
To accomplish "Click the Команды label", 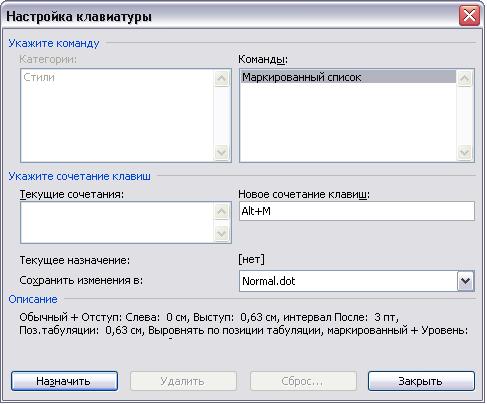I will (x=263, y=59).
